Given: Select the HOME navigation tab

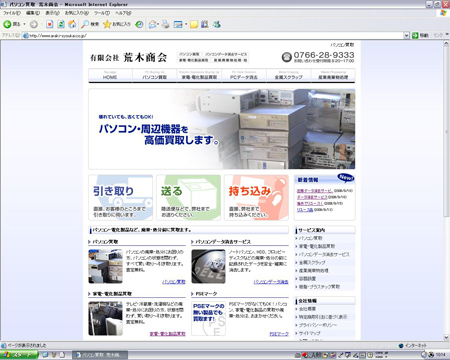Looking at the screenshot, I should pos(110,75).
